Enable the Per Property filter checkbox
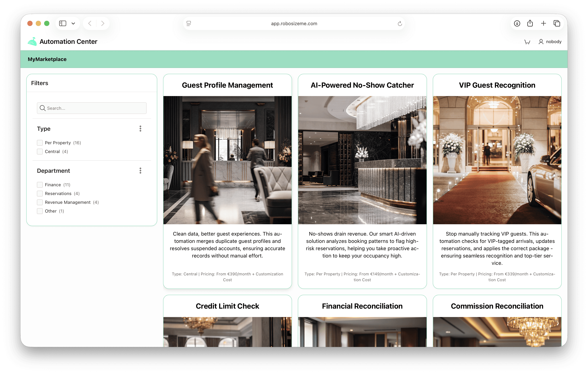The width and height of the screenshot is (588, 374). [x=40, y=143]
